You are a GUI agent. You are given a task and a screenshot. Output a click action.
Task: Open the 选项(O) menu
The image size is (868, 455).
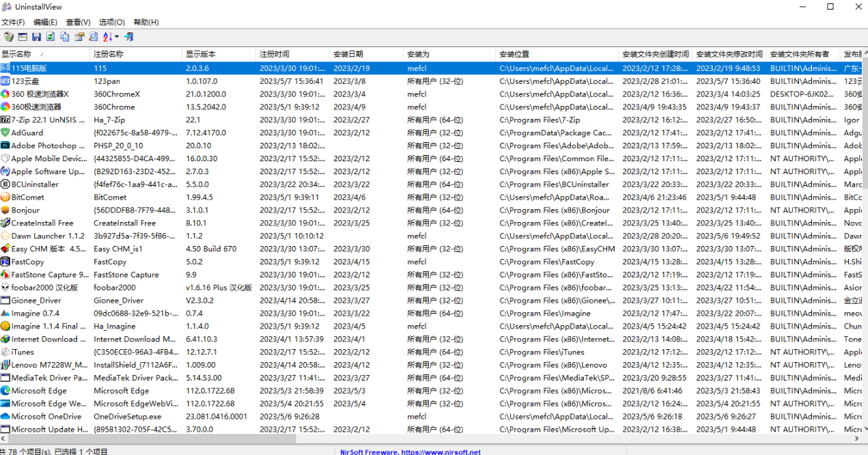point(111,23)
